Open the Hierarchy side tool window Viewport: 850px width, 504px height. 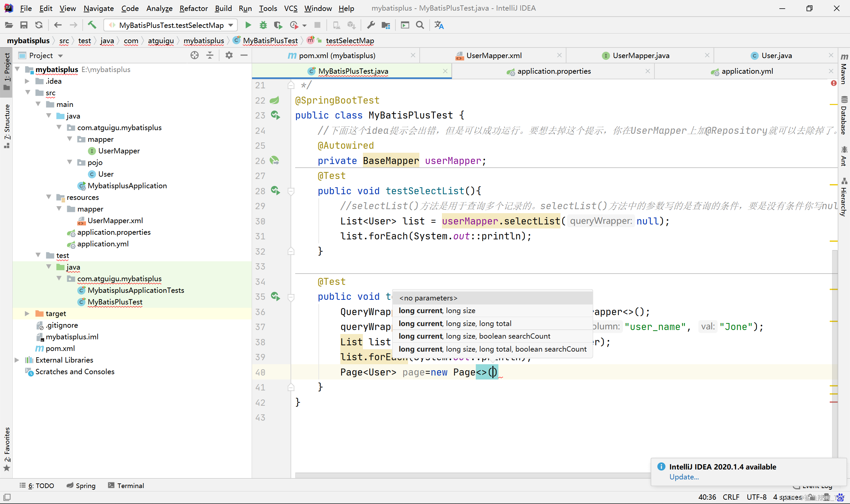(844, 197)
